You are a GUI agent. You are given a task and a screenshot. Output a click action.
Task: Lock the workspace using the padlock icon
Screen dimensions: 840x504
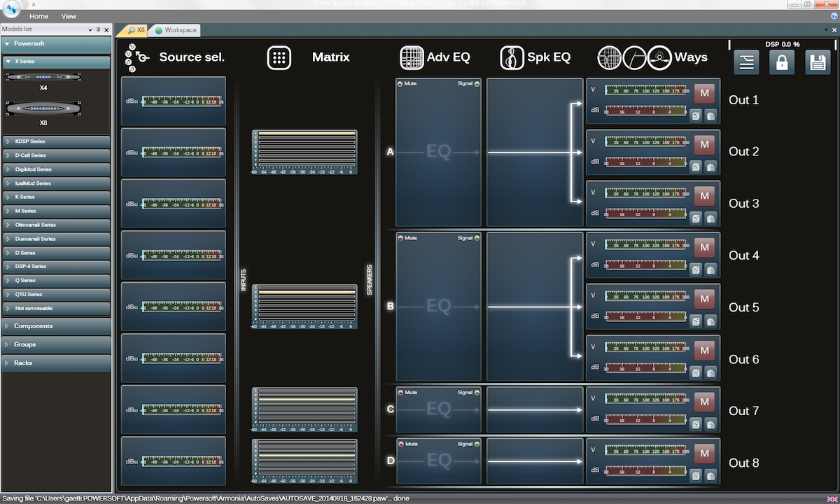[x=782, y=62]
